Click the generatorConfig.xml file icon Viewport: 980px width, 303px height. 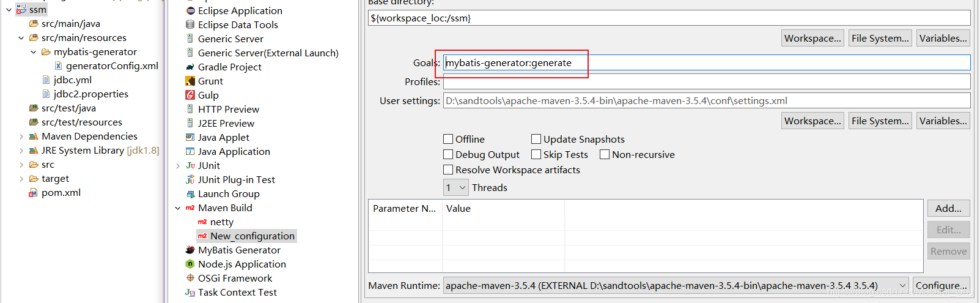tap(59, 66)
